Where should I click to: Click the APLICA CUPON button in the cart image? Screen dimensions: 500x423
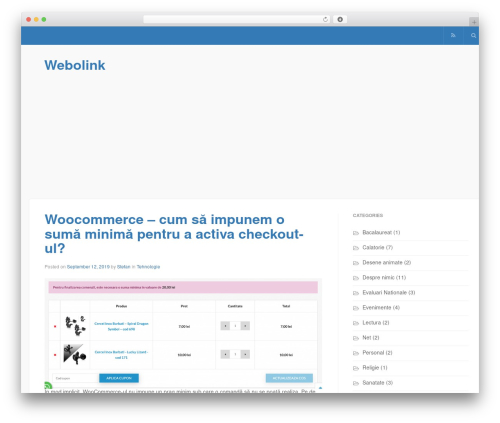[x=119, y=378]
